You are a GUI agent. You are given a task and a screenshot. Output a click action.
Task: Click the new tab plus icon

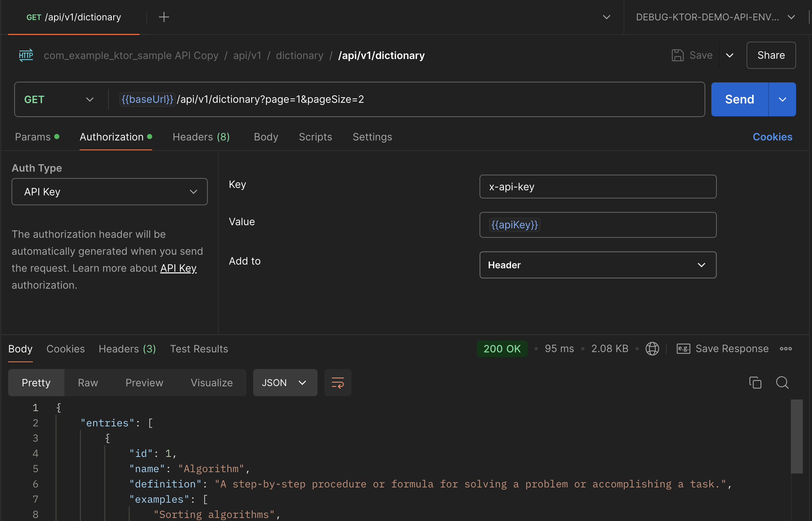pos(164,17)
